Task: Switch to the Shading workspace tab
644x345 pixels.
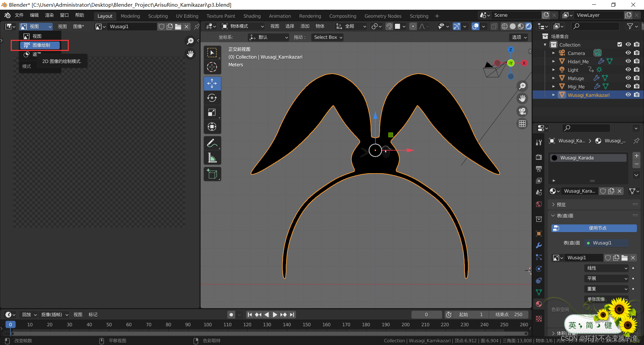Action: [x=252, y=16]
